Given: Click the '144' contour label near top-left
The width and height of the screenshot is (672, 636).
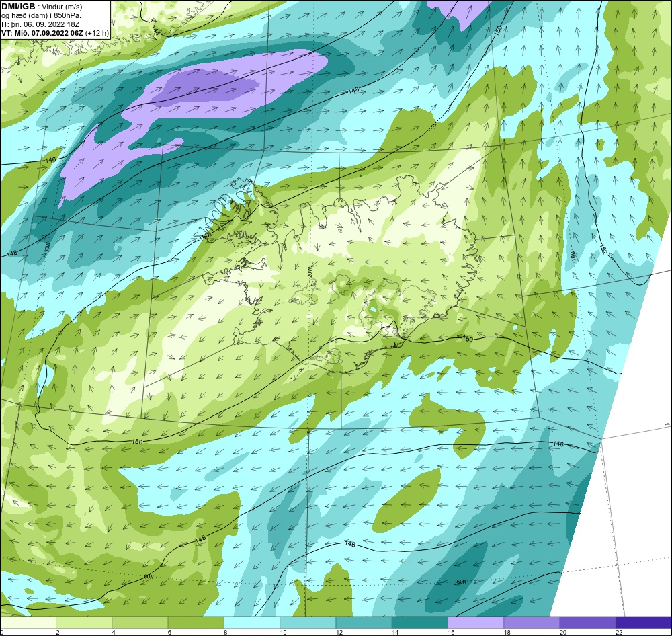Looking at the screenshot, I should pyautogui.click(x=155, y=30).
